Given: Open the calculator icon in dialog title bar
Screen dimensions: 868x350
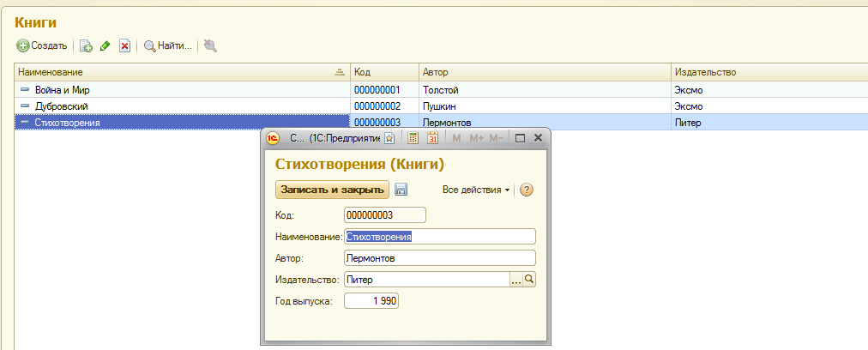Looking at the screenshot, I should (x=413, y=138).
